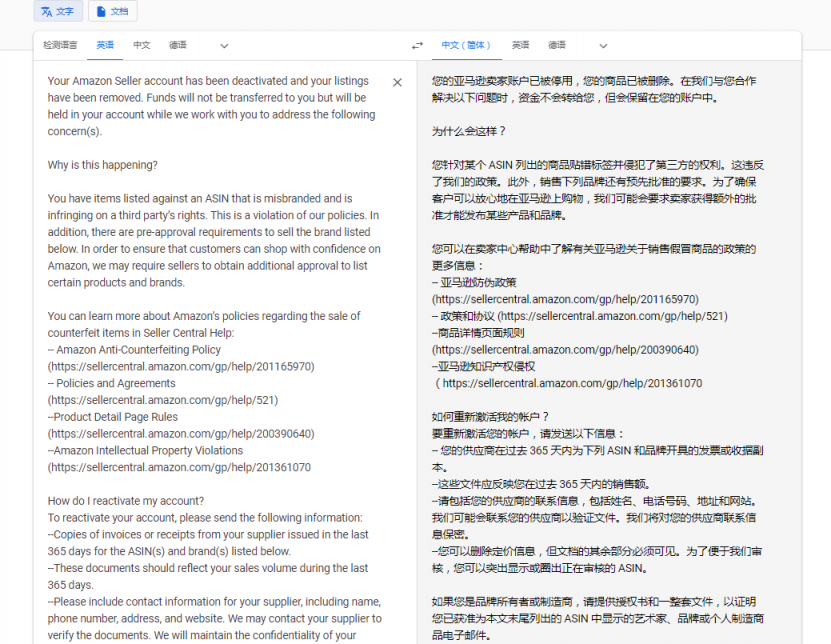Click the translated URL ending in help/201165970
This screenshot has height=644, width=831.
tap(565, 299)
